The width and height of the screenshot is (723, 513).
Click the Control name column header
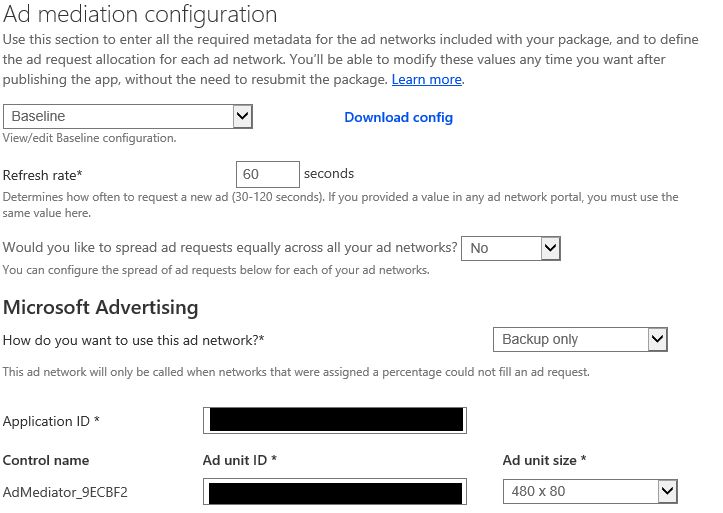pos(46,460)
